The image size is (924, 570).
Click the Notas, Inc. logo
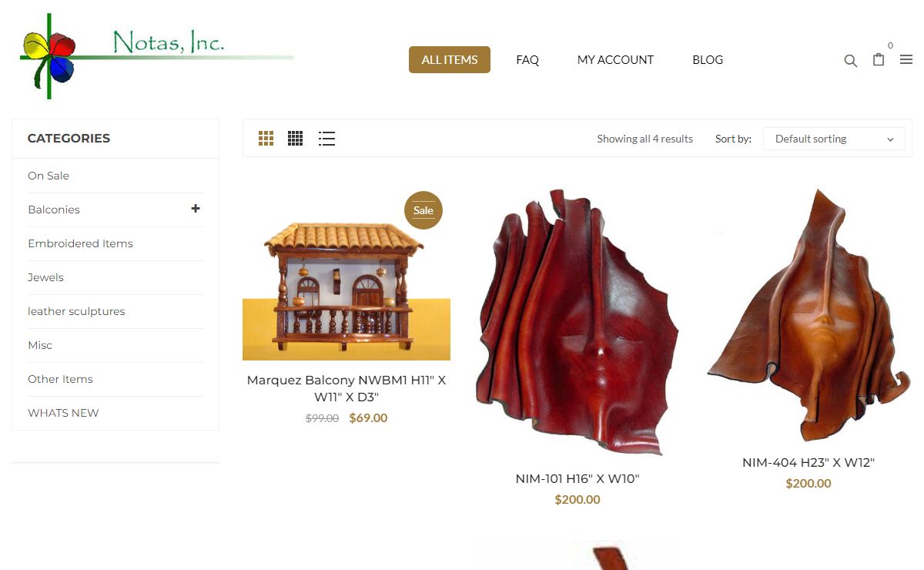(x=156, y=55)
